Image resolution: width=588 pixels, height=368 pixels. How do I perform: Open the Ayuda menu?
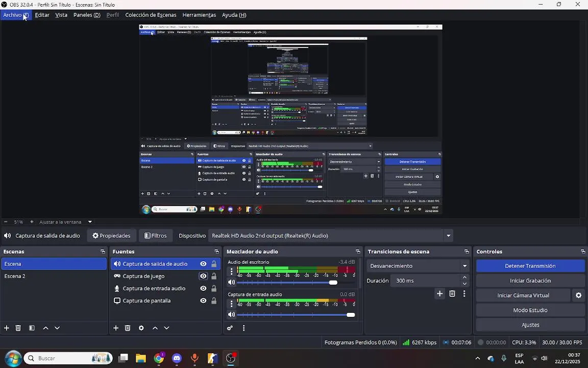tap(234, 15)
